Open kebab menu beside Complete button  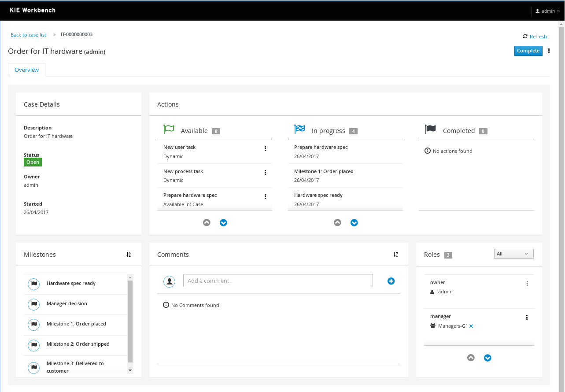tap(549, 51)
